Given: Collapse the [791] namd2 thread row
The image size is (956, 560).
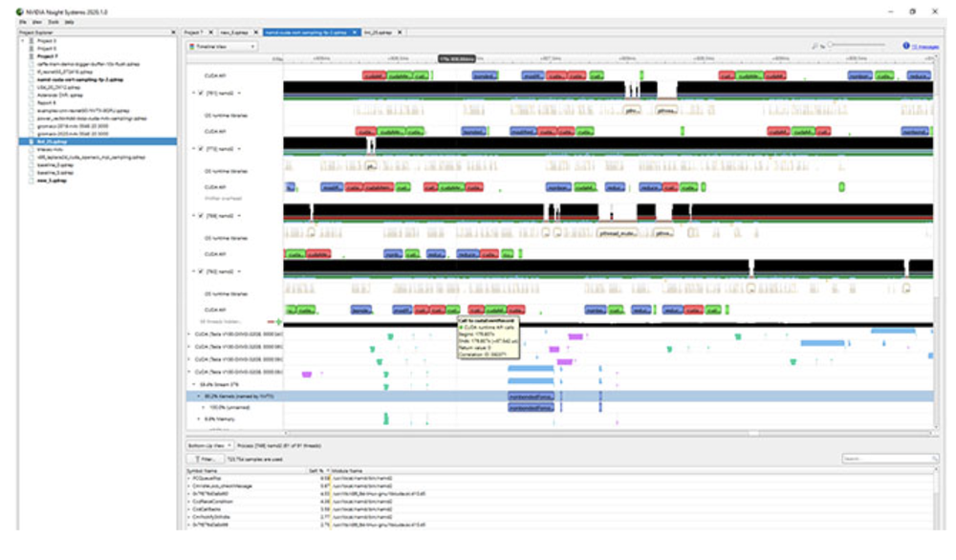Looking at the screenshot, I should [x=193, y=94].
